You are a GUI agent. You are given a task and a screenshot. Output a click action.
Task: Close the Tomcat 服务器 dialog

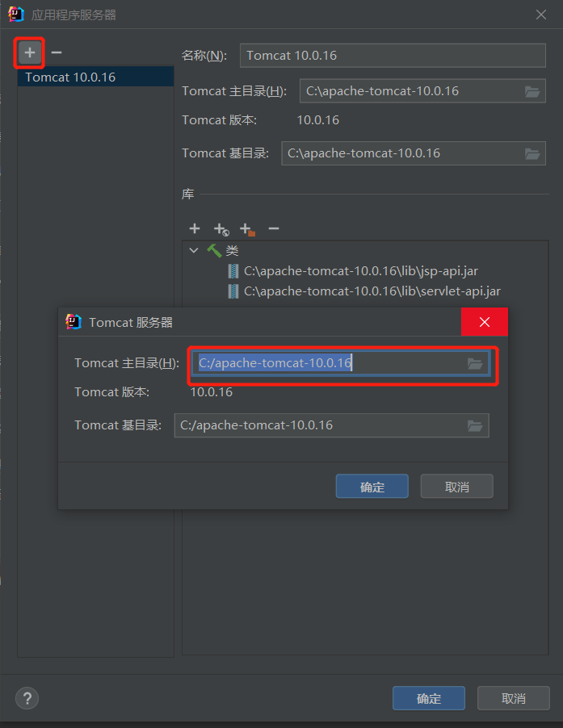pyautogui.click(x=485, y=322)
